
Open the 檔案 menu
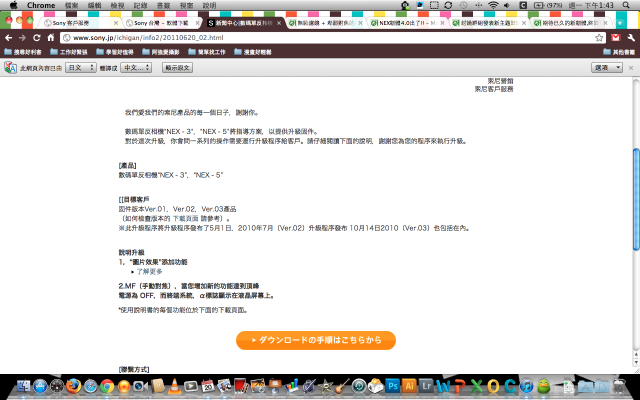(x=71, y=5)
